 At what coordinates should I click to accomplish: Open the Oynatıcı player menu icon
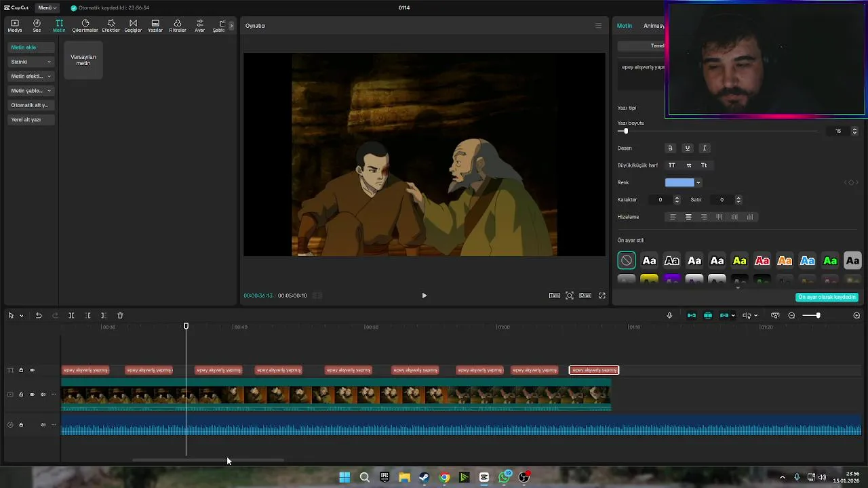[598, 26]
